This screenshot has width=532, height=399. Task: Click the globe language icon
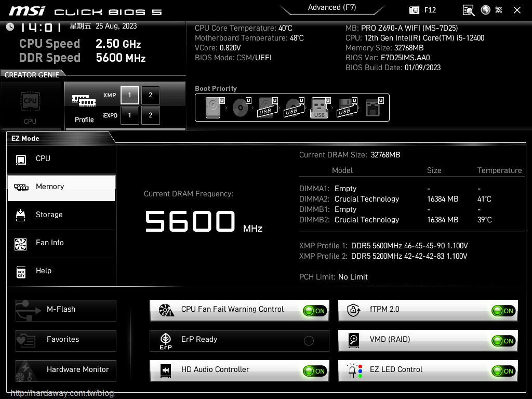tap(486, 10)
